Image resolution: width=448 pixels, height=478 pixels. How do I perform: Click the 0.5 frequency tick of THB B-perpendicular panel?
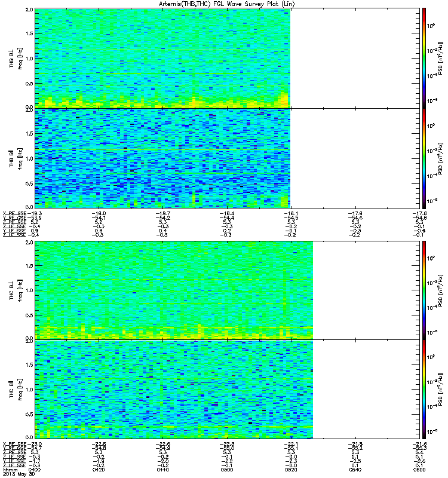(x=29, y=84)
